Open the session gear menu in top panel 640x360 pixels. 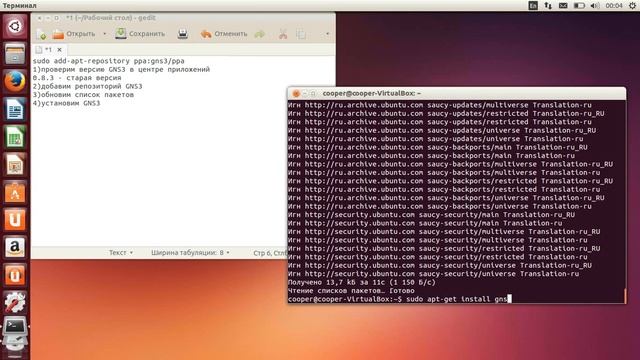click(632, 5)
